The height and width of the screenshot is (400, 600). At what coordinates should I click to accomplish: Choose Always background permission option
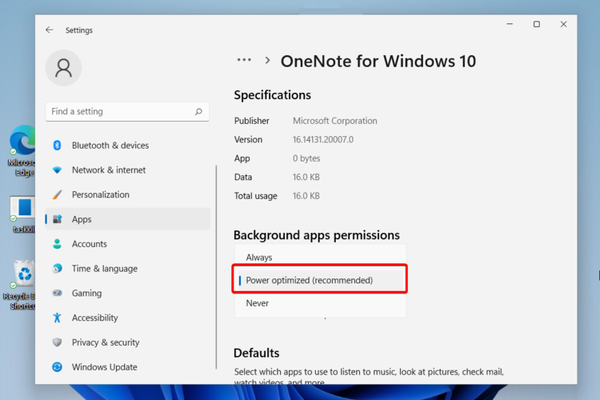click(x=259, y=257)
